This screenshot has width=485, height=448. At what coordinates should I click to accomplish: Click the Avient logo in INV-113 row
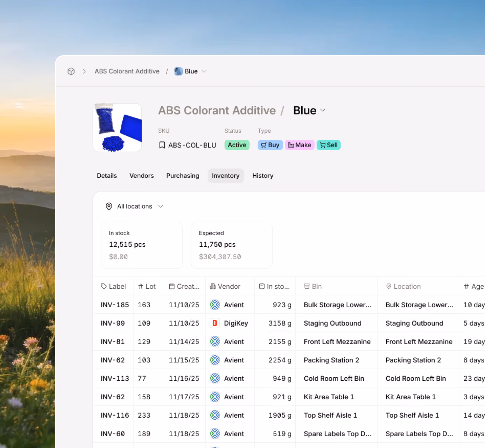tap(215, 378)
